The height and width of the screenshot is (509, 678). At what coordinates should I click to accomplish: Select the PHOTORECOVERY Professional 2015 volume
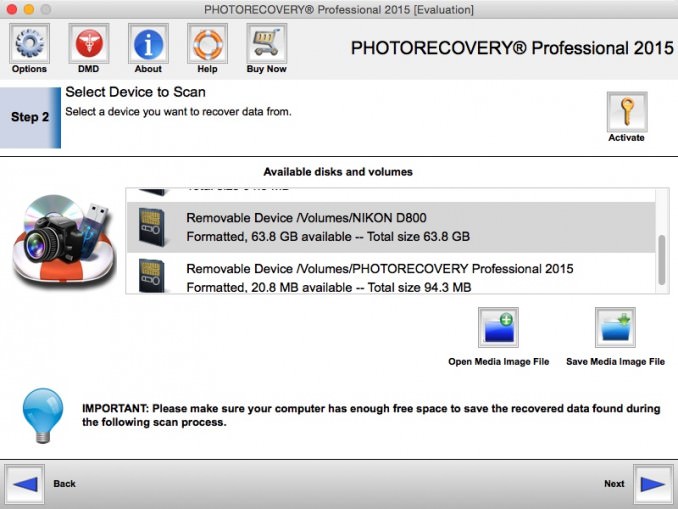[x=390, y=277]
